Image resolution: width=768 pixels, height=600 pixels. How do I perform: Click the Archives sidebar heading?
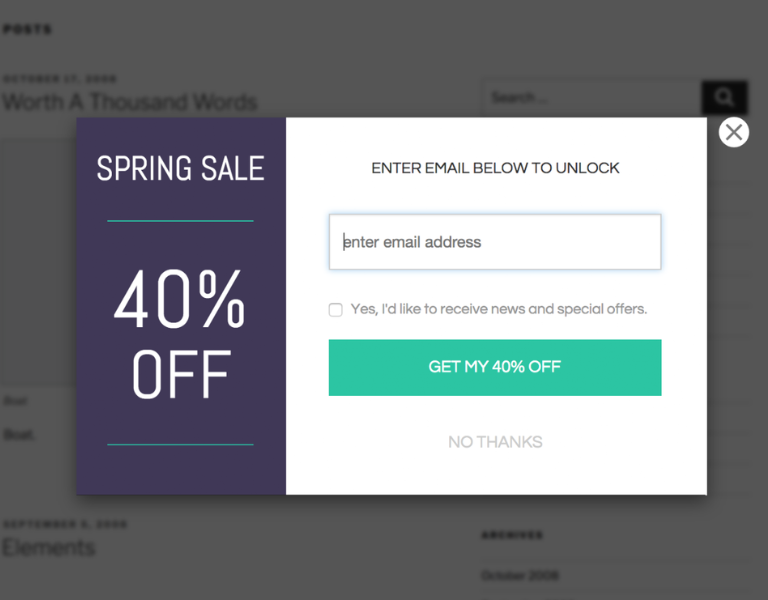click(512, 535)
